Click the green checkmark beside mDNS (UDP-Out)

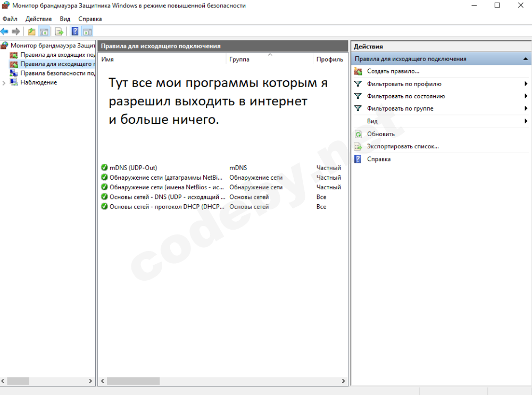(103, 167)
